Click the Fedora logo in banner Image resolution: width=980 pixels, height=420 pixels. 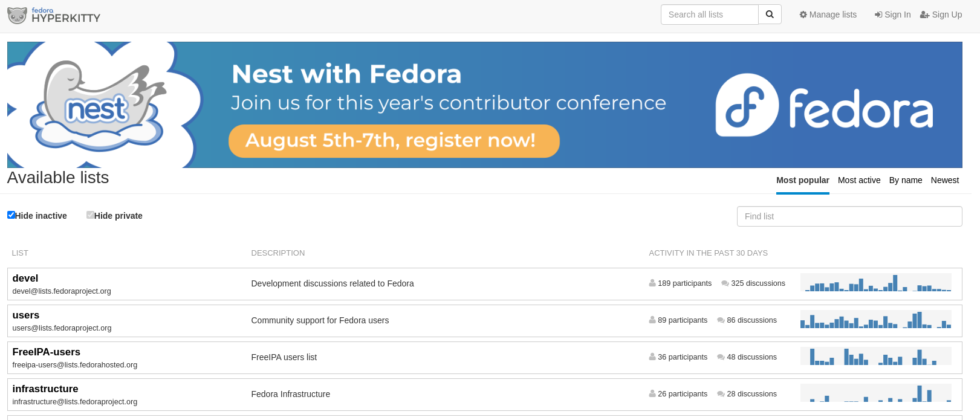(x=824, y=105)
